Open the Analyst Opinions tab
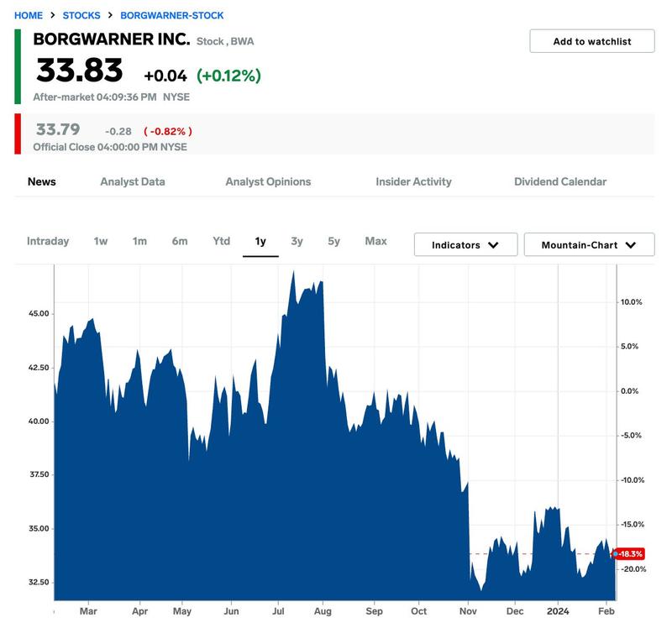672x628 pixels. 268,181
